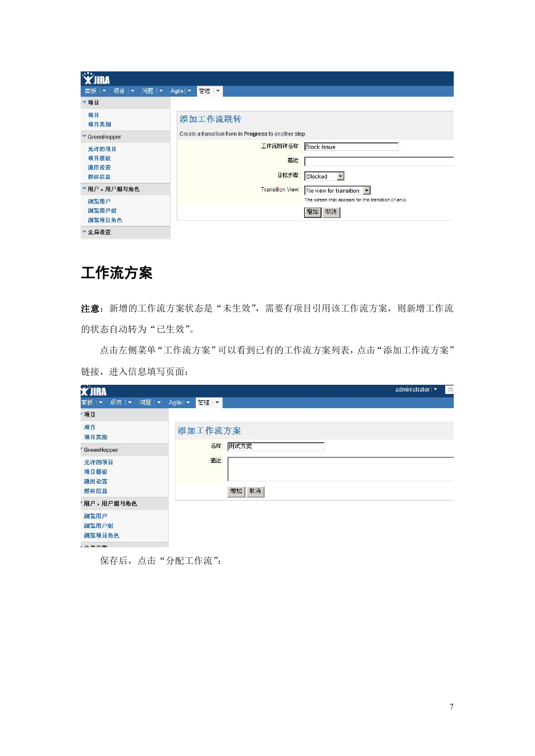Click the 描述 field in the 添加工作流跳转 form
535x756 pixels.
point(379,161)
